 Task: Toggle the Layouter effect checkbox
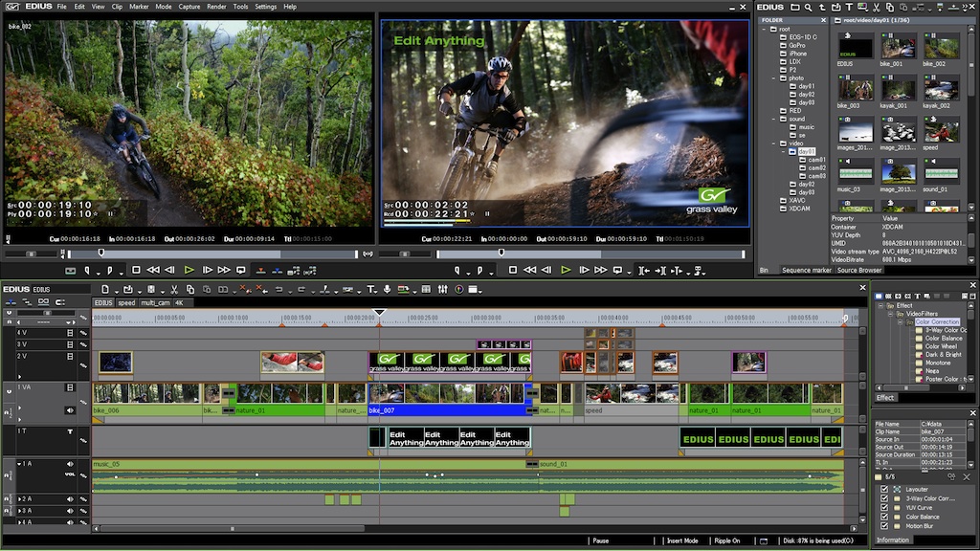884,489
